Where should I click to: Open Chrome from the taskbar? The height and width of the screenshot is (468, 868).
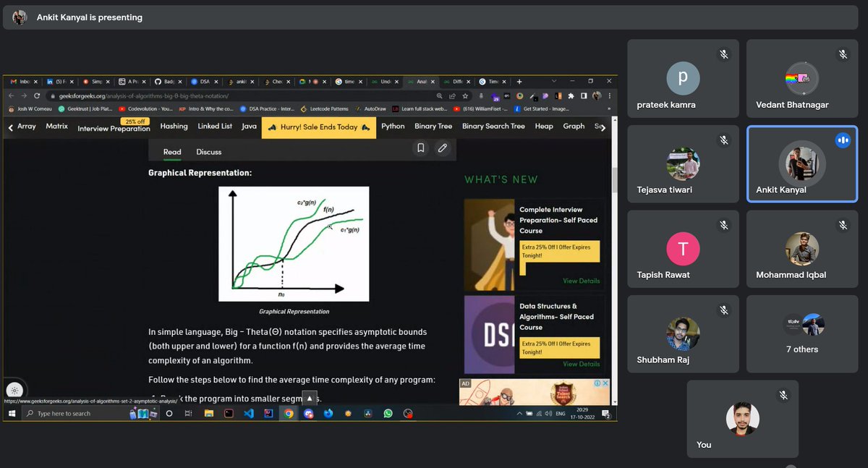coord(289,414)
